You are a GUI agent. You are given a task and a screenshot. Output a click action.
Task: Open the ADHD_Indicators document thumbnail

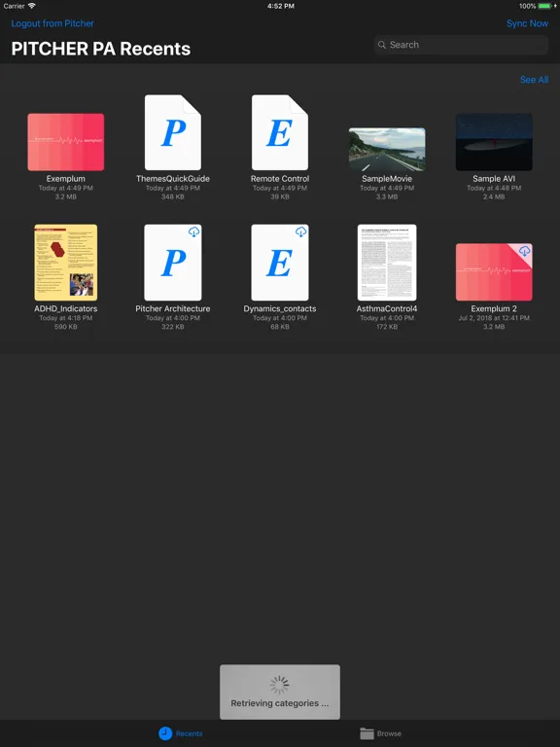coord(66,263)
